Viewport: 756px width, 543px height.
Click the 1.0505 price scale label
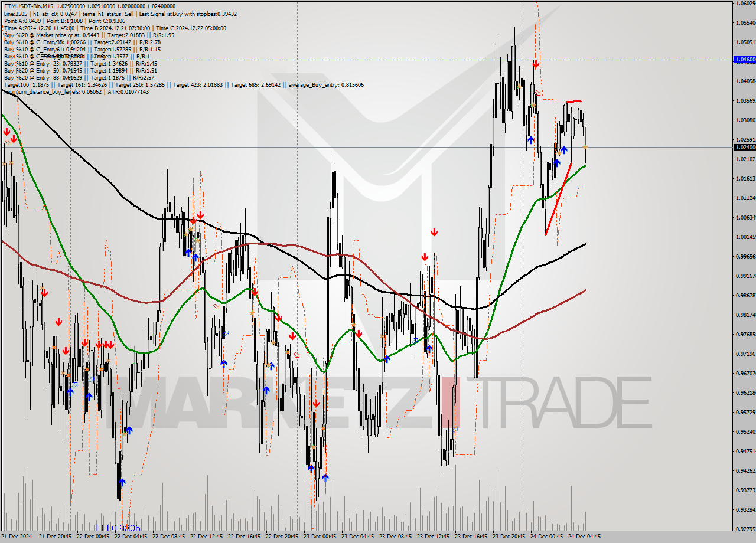coord(745,42)
